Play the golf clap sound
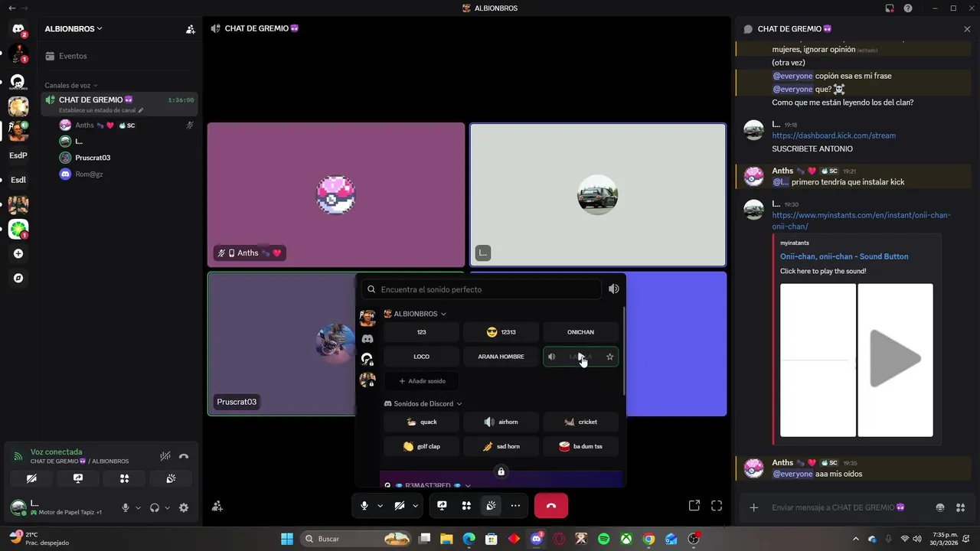 (421, 446)
